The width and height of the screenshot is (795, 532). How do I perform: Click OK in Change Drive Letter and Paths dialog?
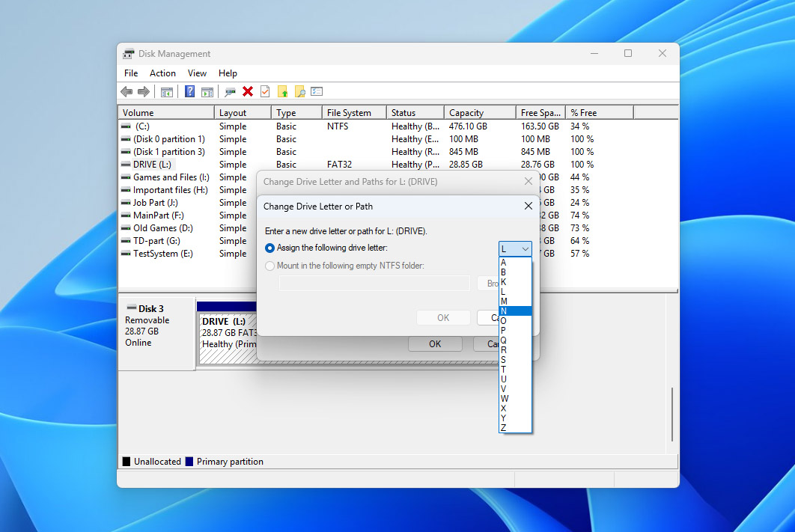(435, 344)
